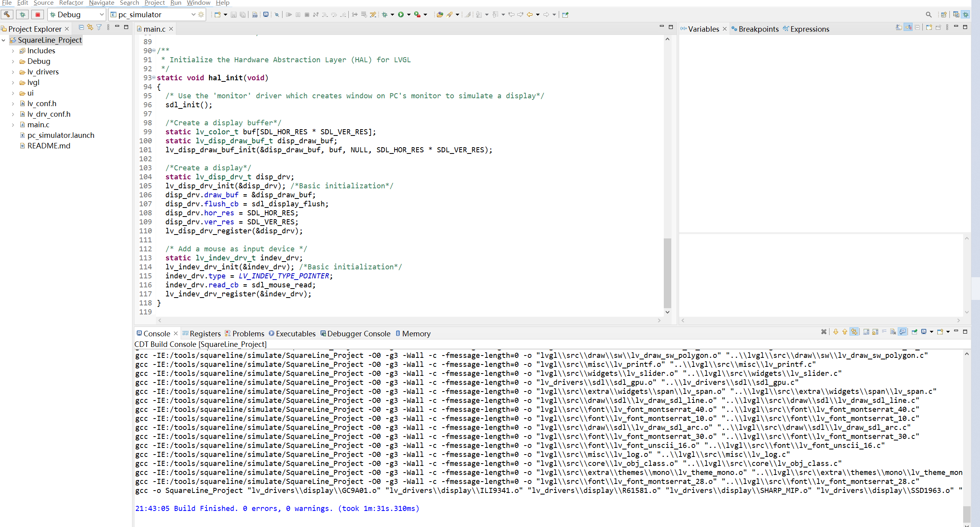Click Previous Error up arrow in console

(845, 332)
